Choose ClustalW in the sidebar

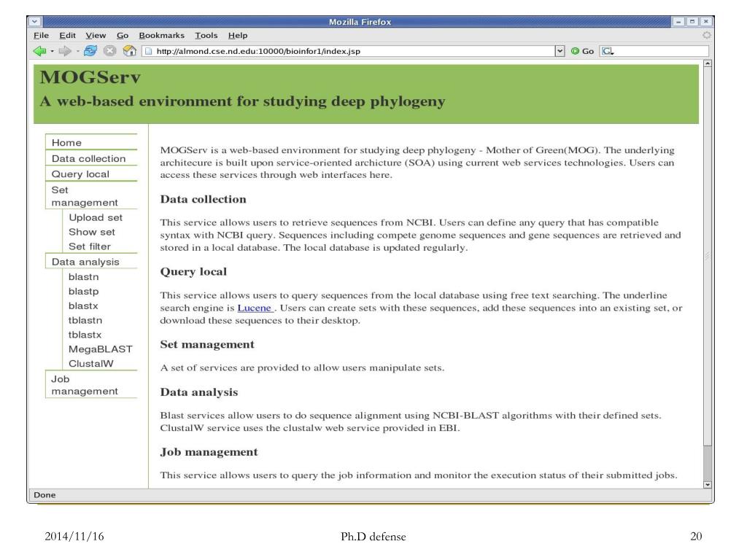click(90, 364)
